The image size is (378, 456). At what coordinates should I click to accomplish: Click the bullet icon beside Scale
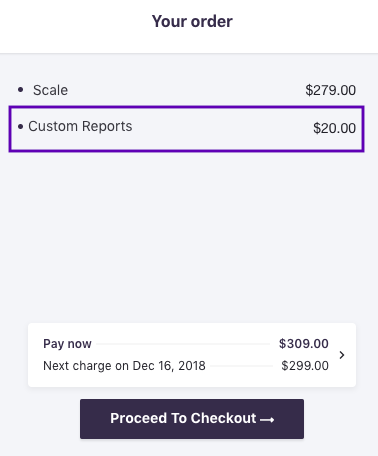pyautogui.click(x=21, y=90)
